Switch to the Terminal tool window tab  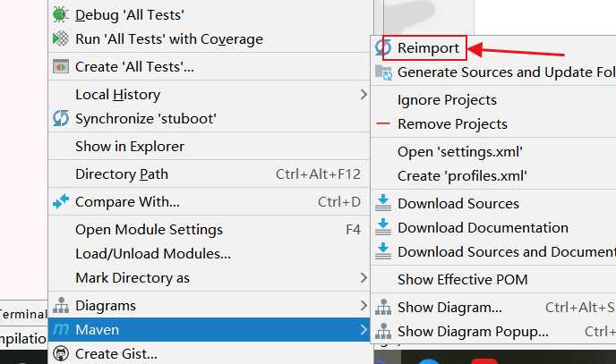point(22,314)
